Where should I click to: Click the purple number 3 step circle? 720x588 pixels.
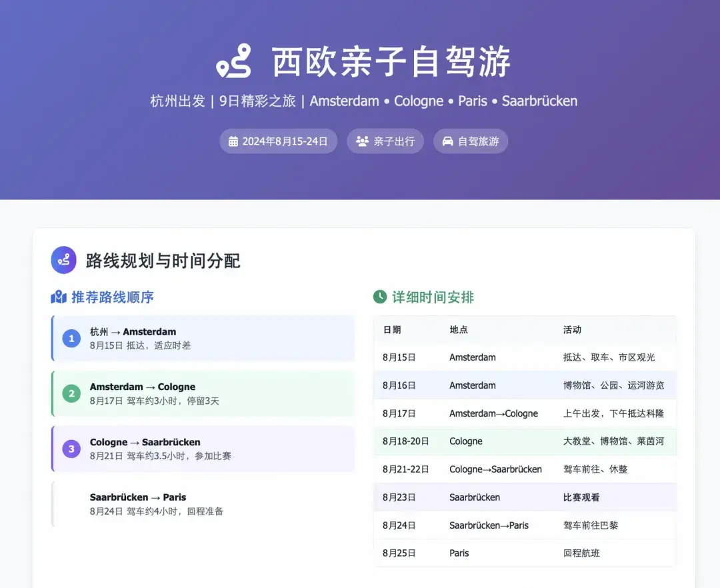click(x=71, y=449)
